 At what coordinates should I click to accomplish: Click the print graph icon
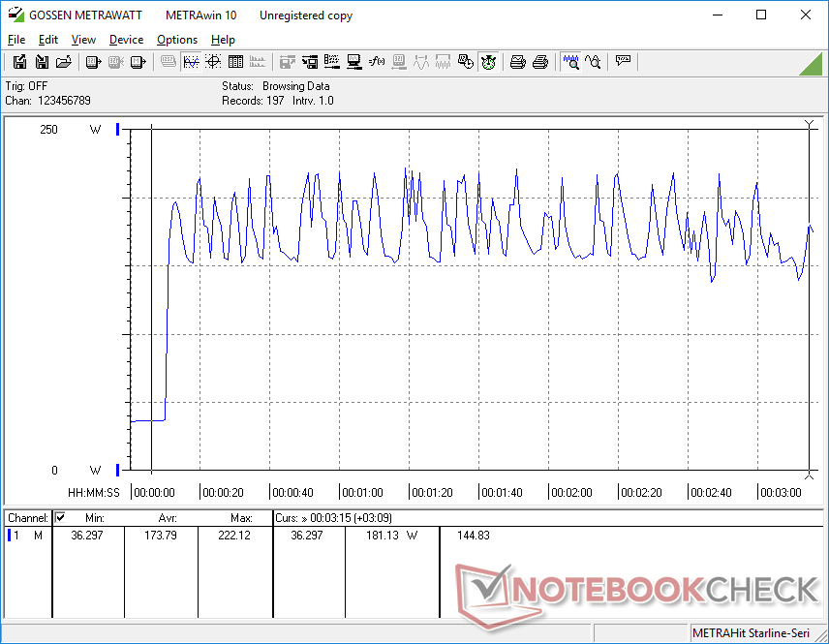pos(517,62)
